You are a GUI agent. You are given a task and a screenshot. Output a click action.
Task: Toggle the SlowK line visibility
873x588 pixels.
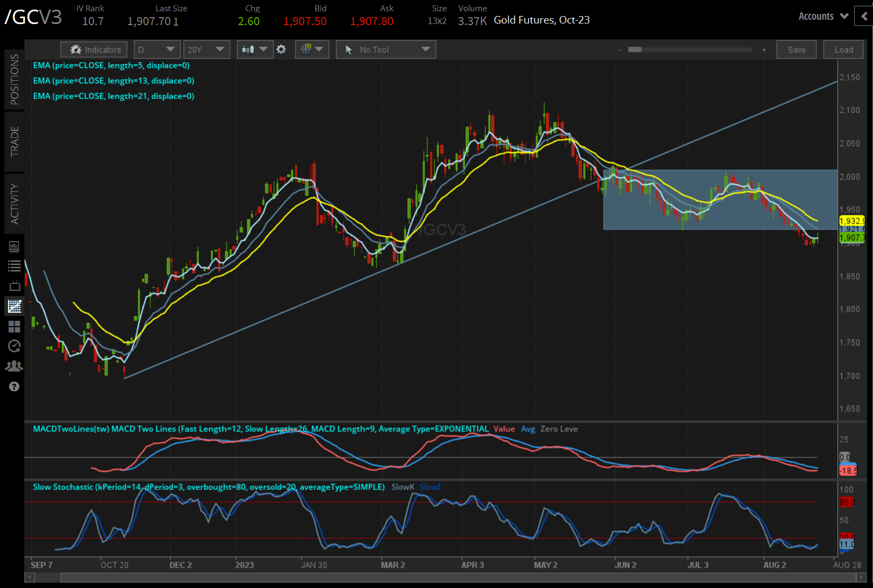click(402, 487)
